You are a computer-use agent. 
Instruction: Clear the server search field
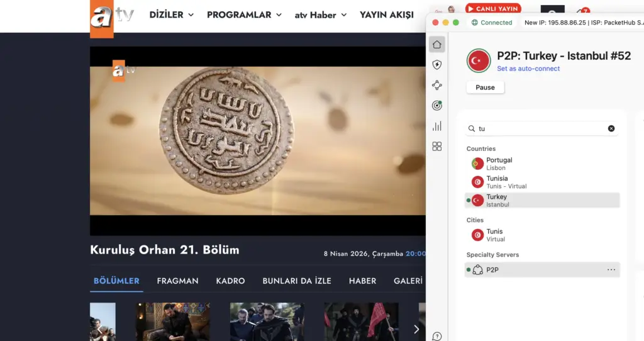[611, 128]
